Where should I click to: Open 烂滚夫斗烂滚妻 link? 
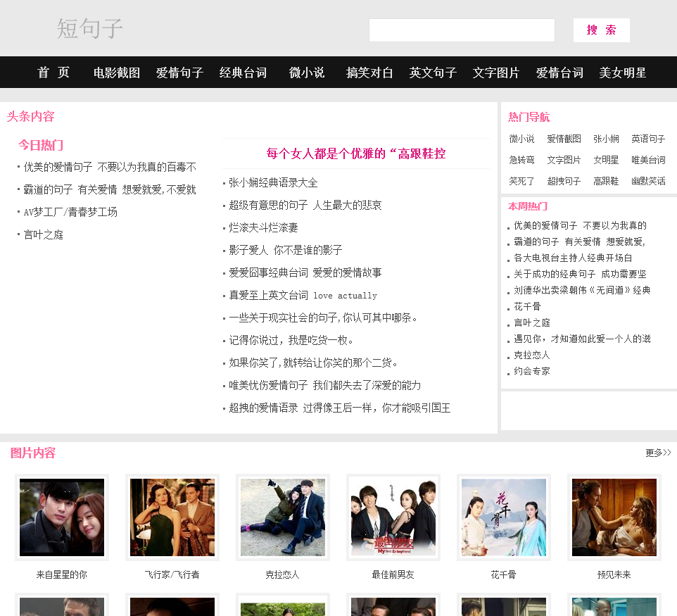(263, 227)
